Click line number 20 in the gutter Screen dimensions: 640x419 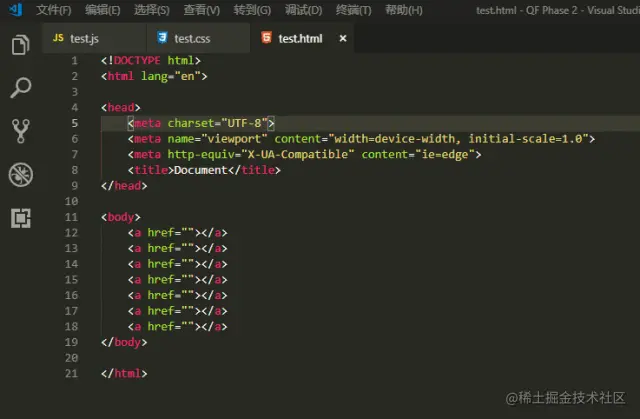(71, 358)
